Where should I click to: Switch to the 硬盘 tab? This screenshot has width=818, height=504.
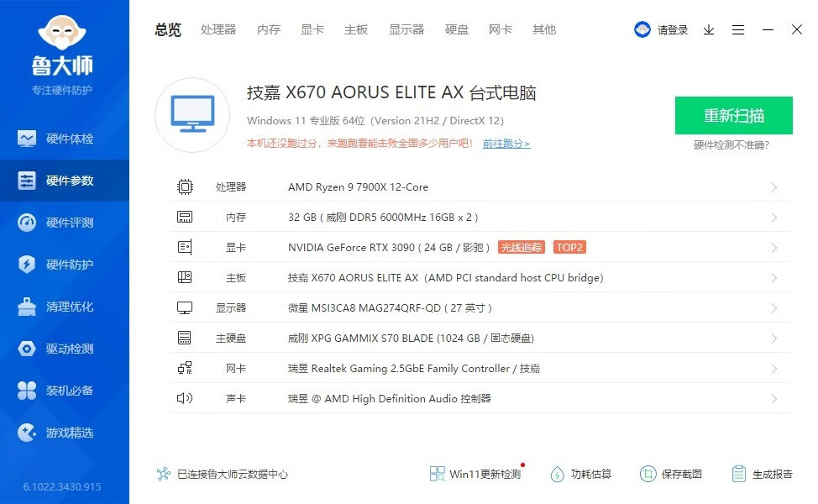pyautogui.click(x=457, y=29)
